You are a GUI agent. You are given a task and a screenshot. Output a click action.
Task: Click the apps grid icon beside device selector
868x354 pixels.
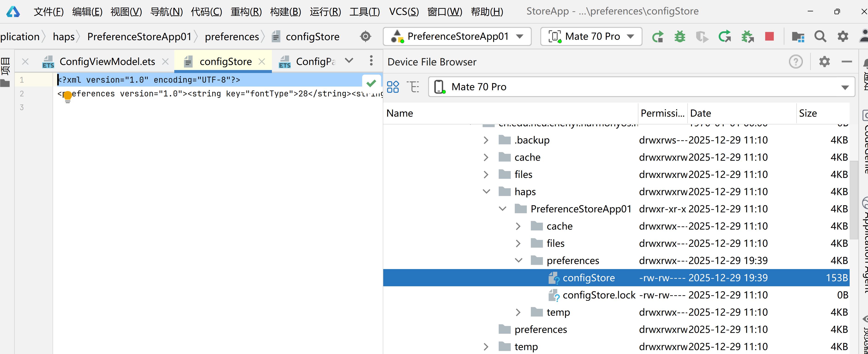point(393,87)
